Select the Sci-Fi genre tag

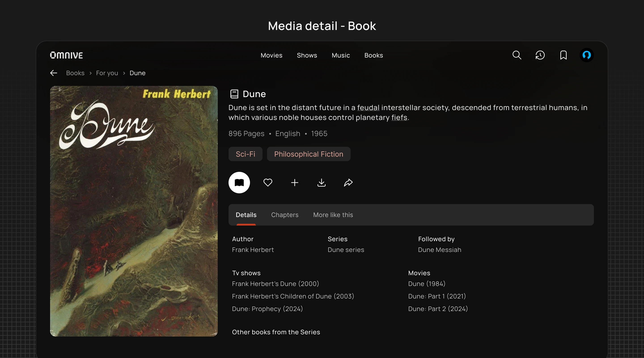coord(245,154)
